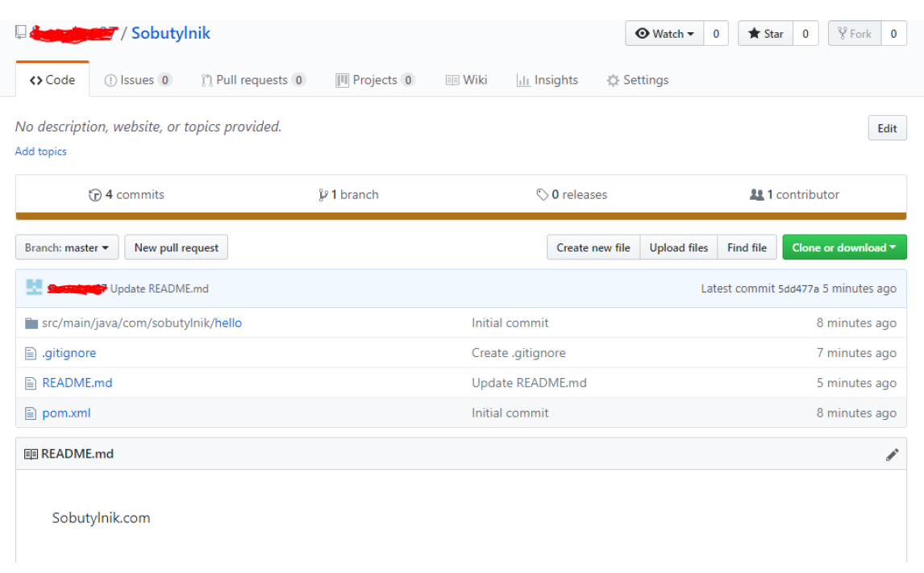Go to the Projects tab
Screen dimensions: 924x573
point(375,80)
